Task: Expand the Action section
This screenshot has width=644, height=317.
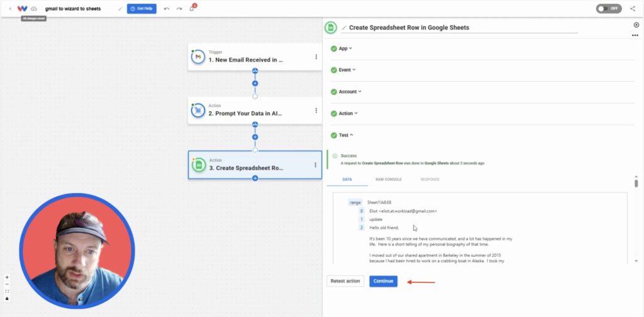Action: click(348, 113)
